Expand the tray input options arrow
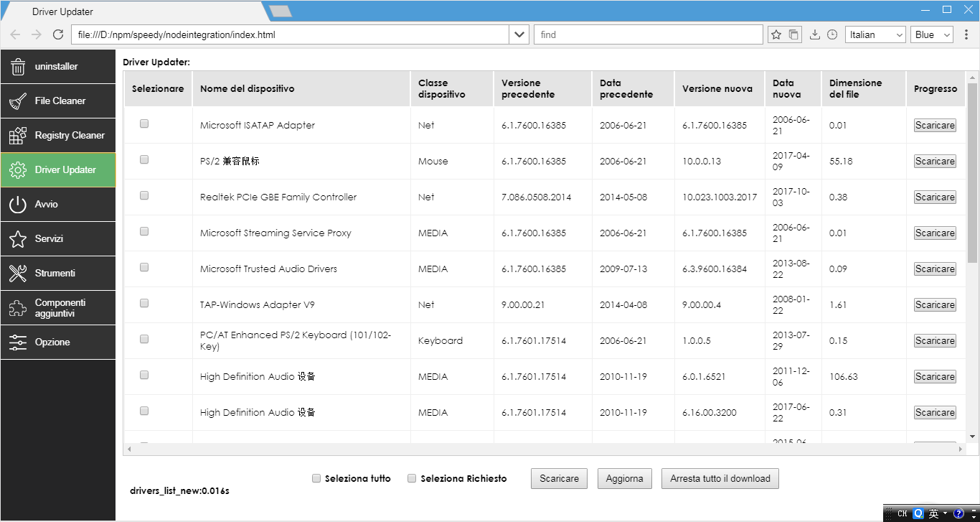Image resolution: width=980 pixels, height=522 pixels. 946,514
